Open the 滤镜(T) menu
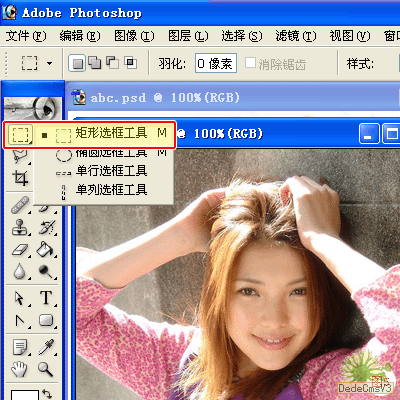 [x=296, y=36]
